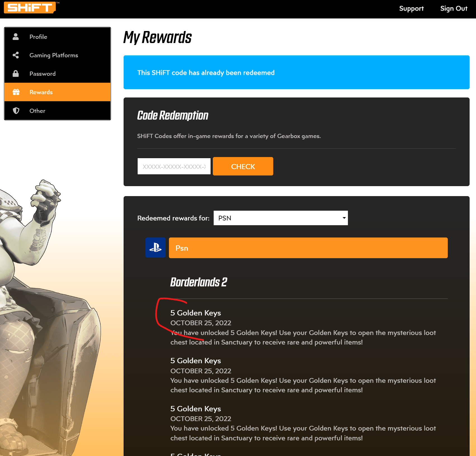Click the My Rewards page title
This screenshot has height=456, width=476.
[158, 37]
